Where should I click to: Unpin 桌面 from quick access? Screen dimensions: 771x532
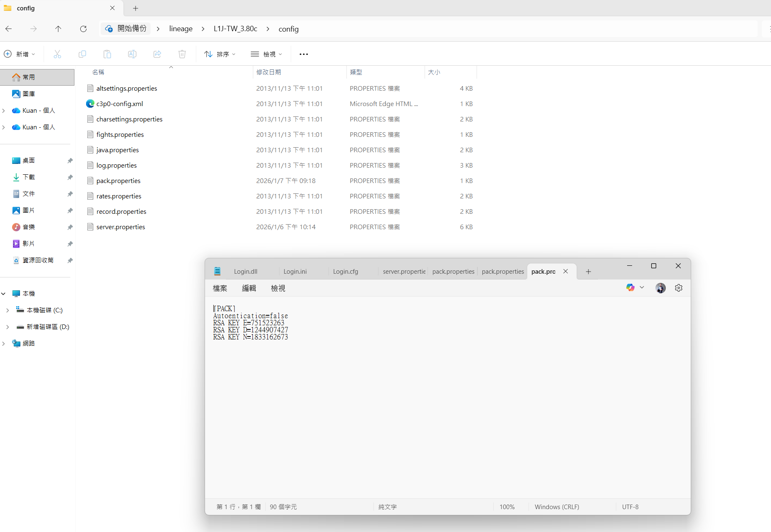click(x=70, y=161)
